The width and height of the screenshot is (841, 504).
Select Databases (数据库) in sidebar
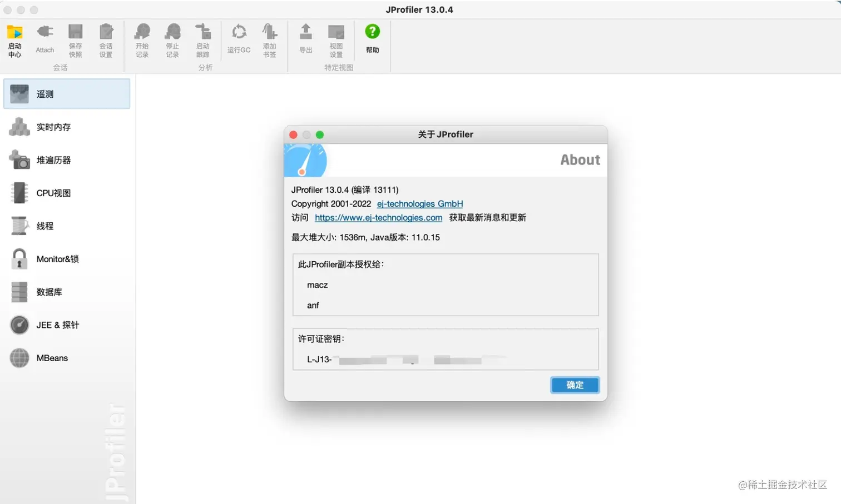pyautogui.click(x=67, y=292)
